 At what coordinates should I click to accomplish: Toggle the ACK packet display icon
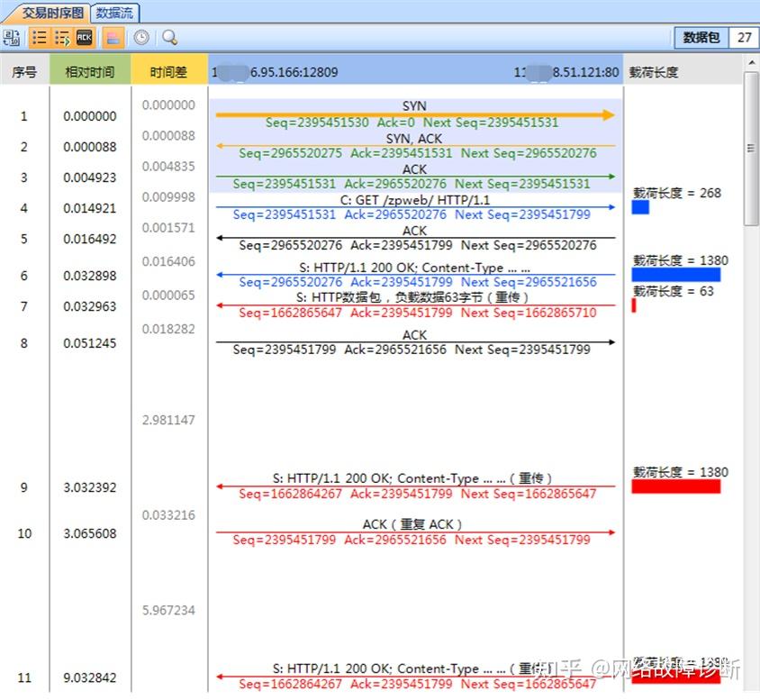[x=83, y=38]
